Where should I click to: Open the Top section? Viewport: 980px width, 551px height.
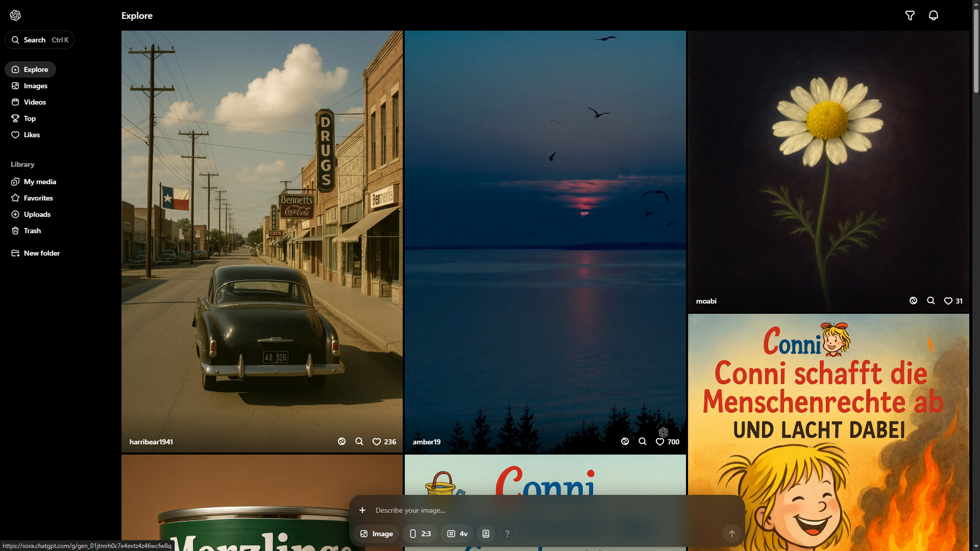pos(23,118)
